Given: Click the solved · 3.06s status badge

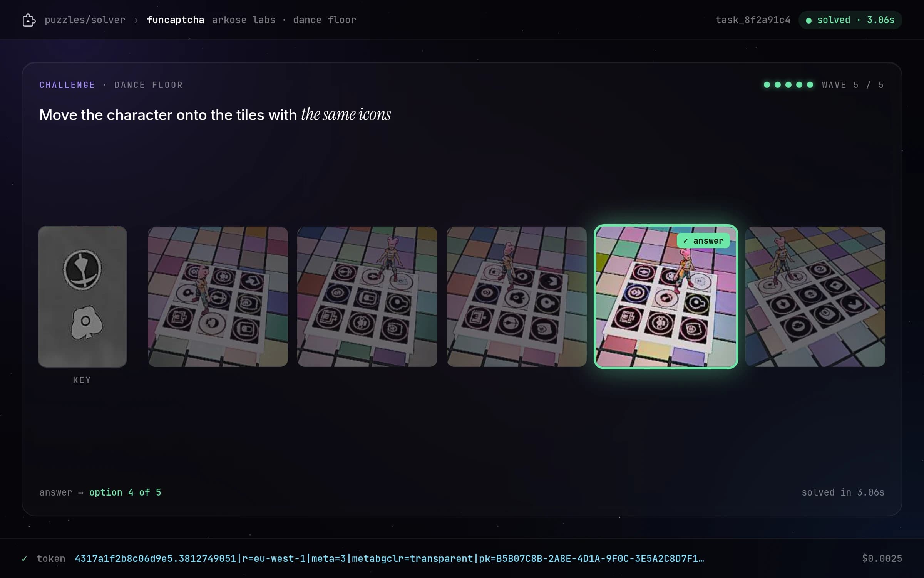Looking at the screenshot, I should (x=850, y=20).
